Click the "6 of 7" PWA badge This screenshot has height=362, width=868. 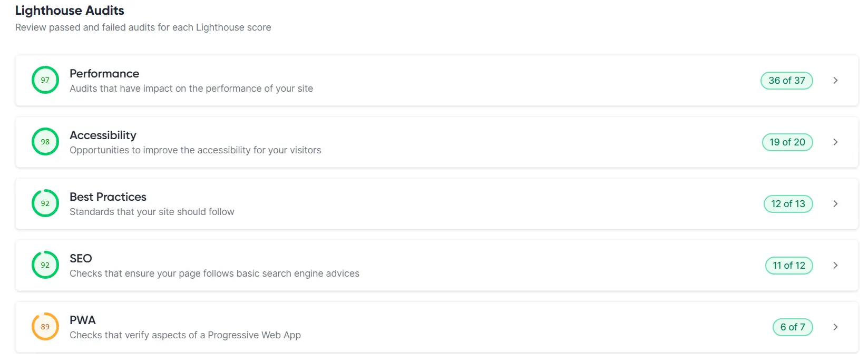point(793,327)
